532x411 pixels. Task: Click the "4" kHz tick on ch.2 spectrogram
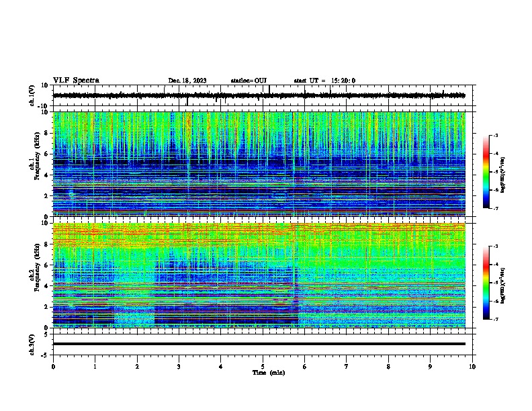[x=47, y=286]
